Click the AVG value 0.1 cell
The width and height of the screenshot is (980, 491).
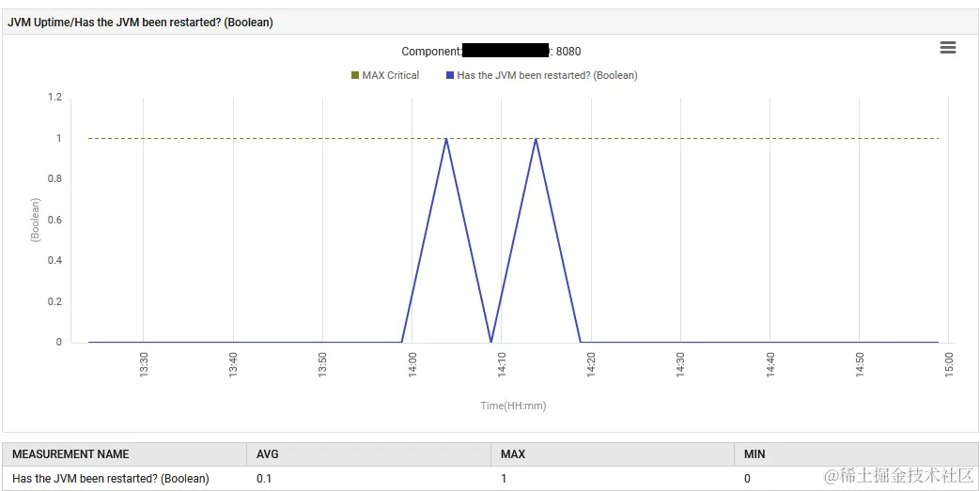pos(368,479)
